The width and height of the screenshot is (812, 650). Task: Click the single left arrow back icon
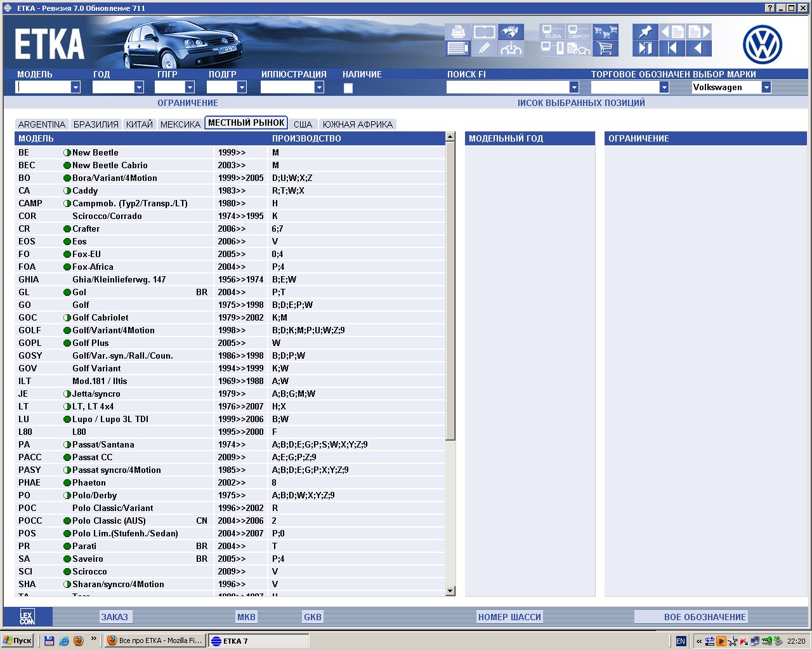point(698,48)
